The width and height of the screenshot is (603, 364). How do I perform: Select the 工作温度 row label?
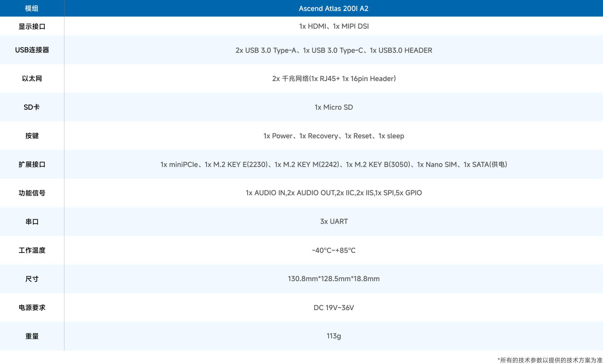tap(32, 250)
